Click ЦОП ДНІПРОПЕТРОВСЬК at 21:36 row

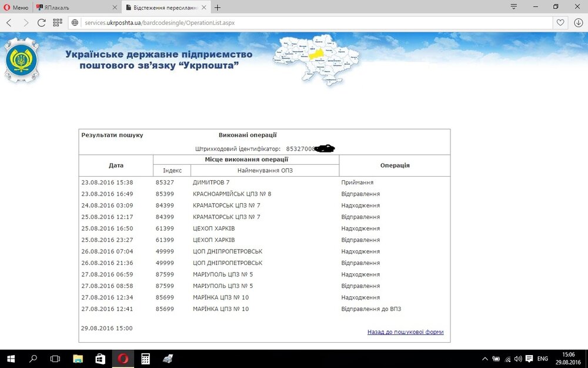coord(228,263)
